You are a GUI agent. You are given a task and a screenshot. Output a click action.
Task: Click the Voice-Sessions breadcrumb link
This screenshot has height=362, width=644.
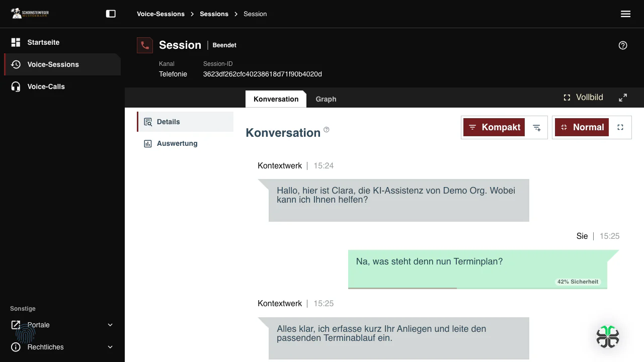[160, 14]
